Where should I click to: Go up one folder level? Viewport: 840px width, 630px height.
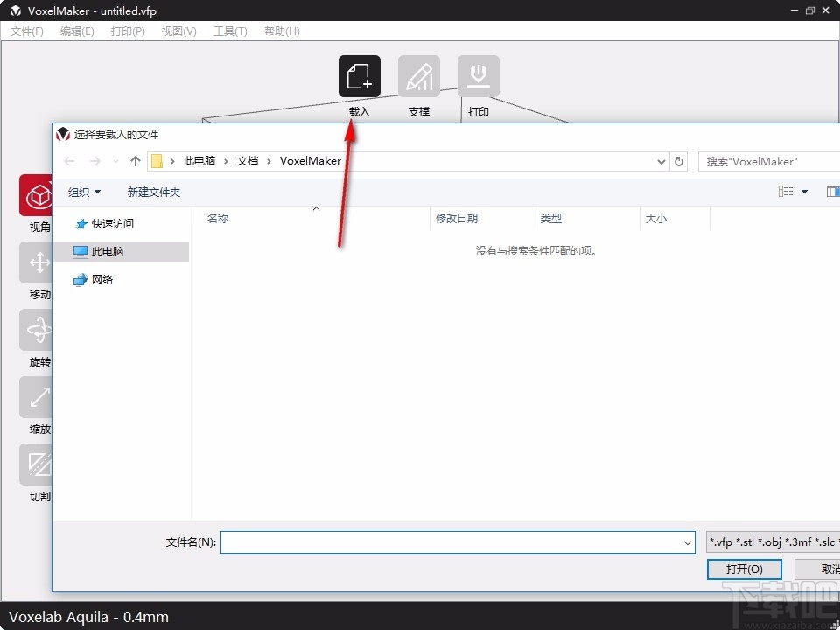[136, 161]
